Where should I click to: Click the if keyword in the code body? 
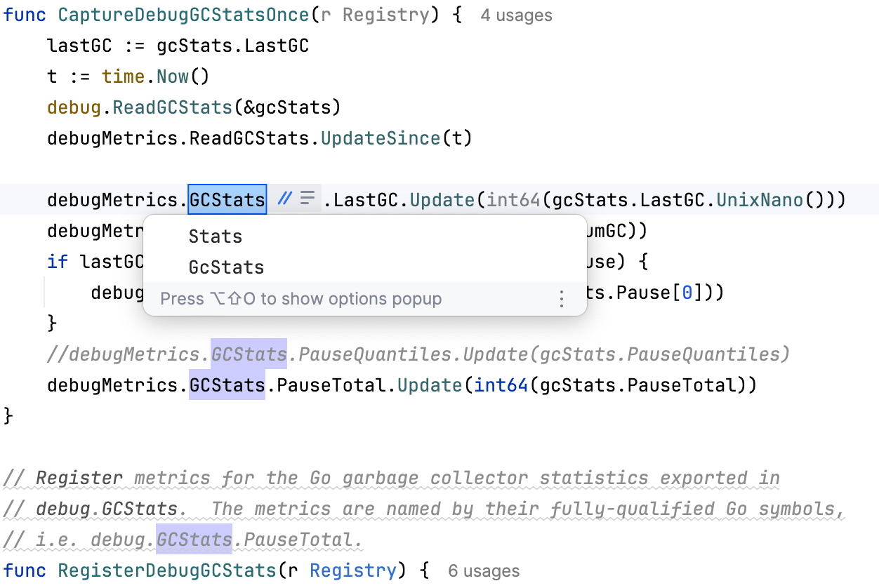[x=57, y=261]
